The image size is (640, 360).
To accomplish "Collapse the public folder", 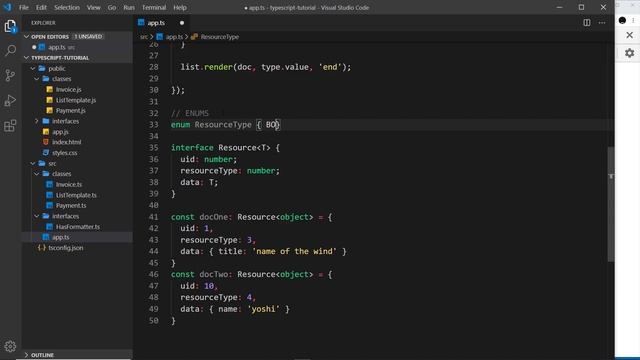I will (x=33, y=69).
